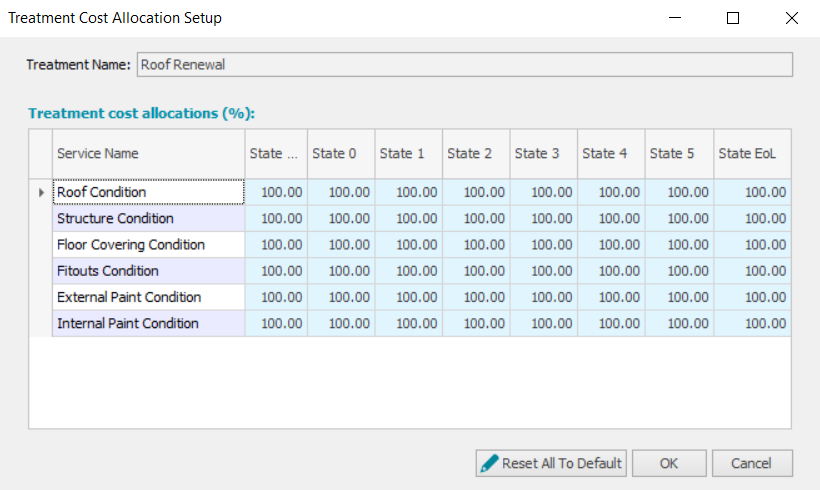Viewport: 820px width, 490px height.
Task: Close the Treatment Cost Allocation Setup window
Action: click(792, 18)
